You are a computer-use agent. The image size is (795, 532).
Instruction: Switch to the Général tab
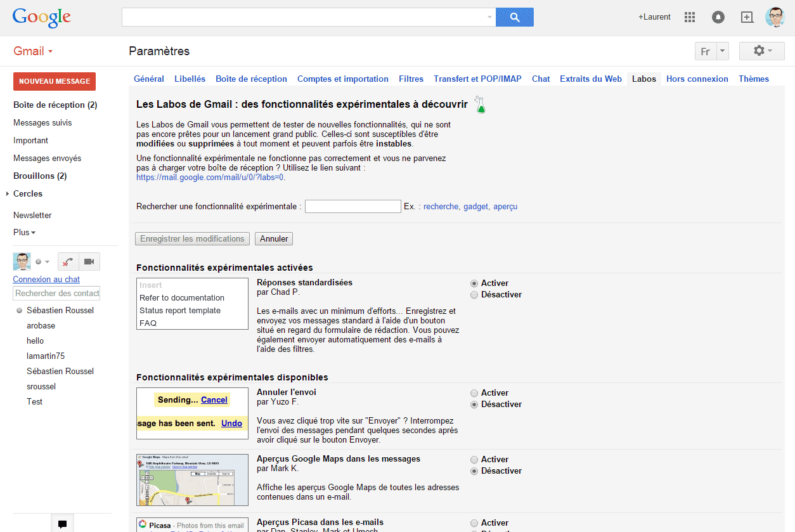click(x=149, y=79)
